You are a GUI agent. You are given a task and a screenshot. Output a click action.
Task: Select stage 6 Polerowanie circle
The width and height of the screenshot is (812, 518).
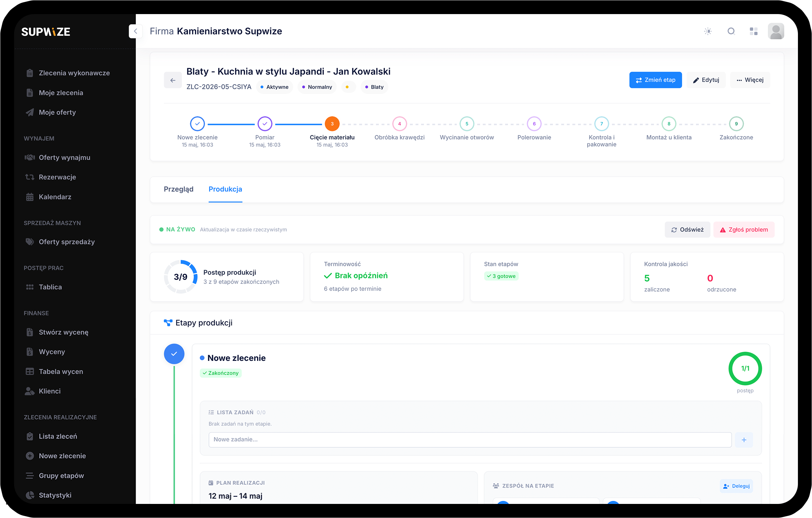click(x=534, y=124)
